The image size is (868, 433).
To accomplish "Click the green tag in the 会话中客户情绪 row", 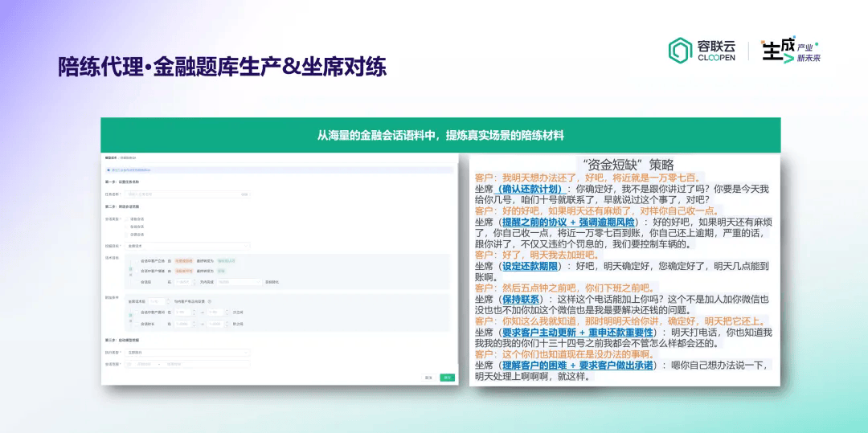I will click(x=222, y=271).
